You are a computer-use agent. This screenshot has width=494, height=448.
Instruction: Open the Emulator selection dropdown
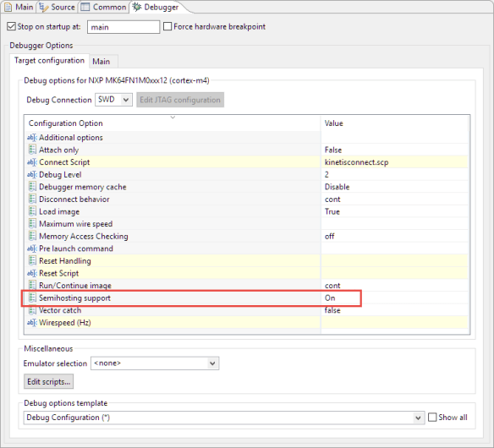coord(155,363)
